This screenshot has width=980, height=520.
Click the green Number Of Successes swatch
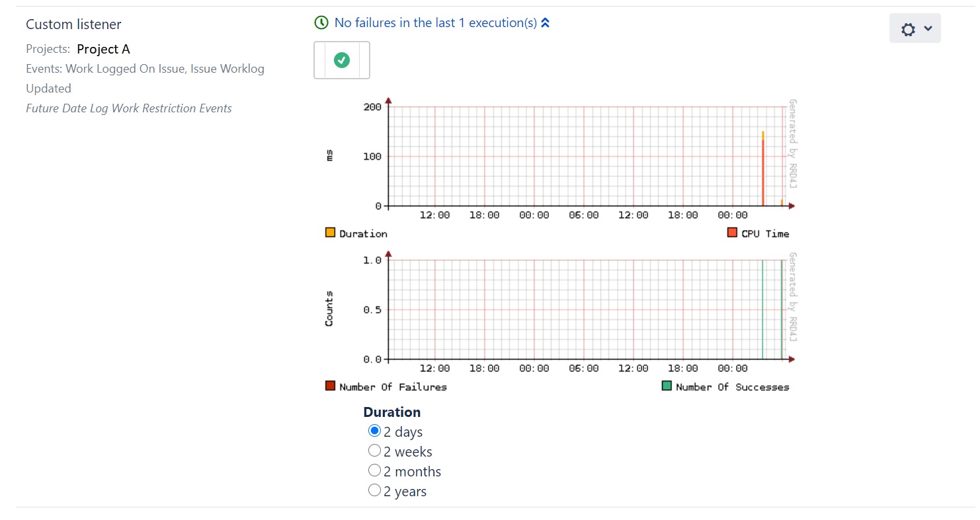point(667,386)
